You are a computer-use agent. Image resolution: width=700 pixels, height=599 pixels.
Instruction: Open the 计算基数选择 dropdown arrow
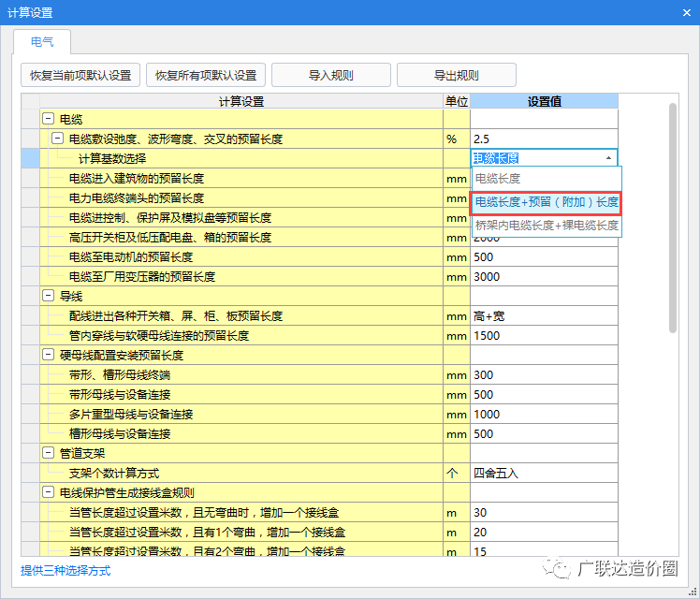(609, 159)
